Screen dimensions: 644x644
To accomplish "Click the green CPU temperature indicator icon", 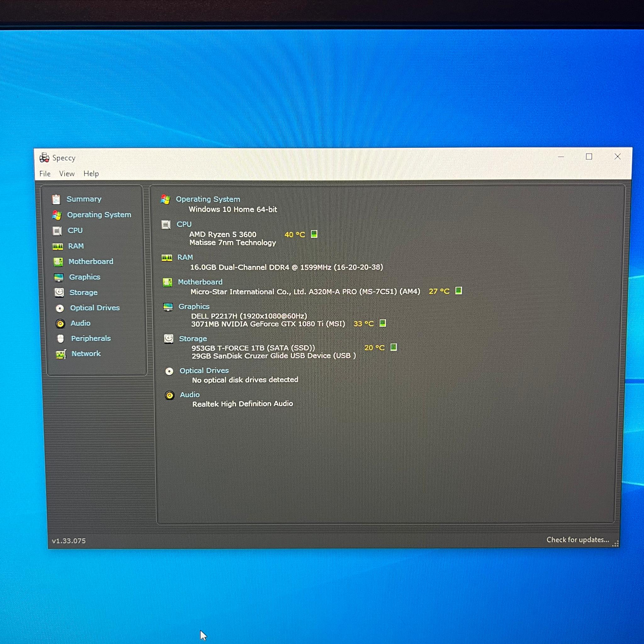I will pyautogui.click(x=314, y=234).
